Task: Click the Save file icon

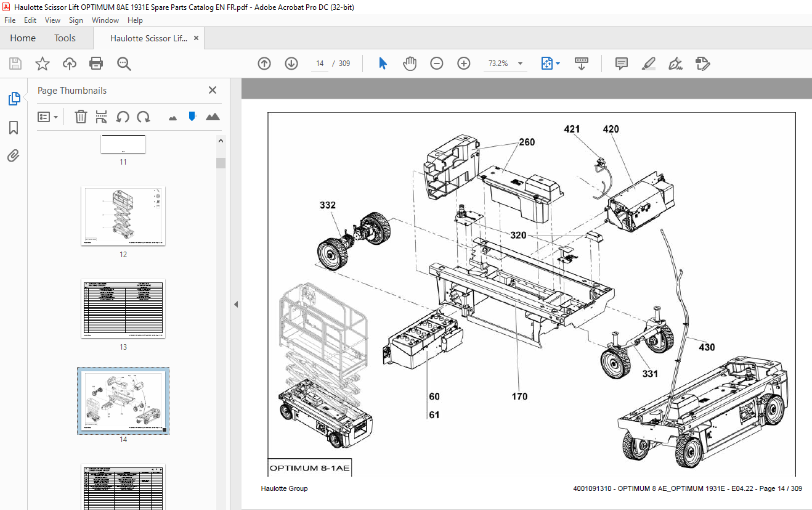Action: click(15, 64)
